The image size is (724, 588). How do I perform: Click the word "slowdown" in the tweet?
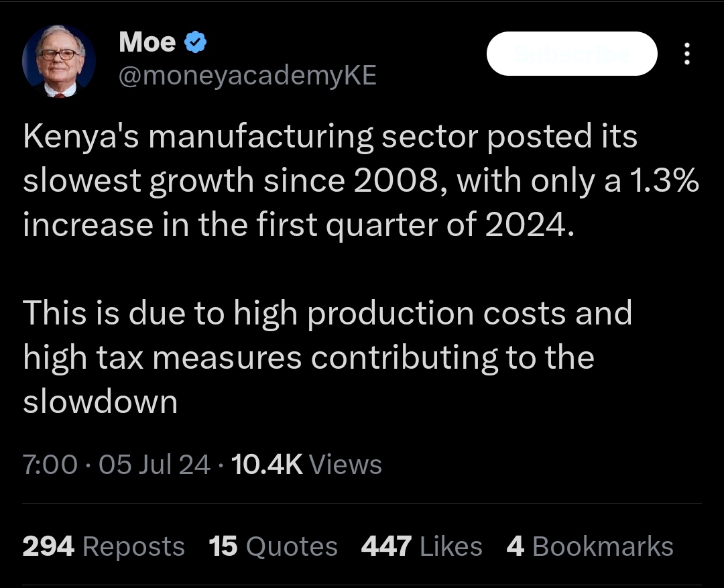(100, 402)
